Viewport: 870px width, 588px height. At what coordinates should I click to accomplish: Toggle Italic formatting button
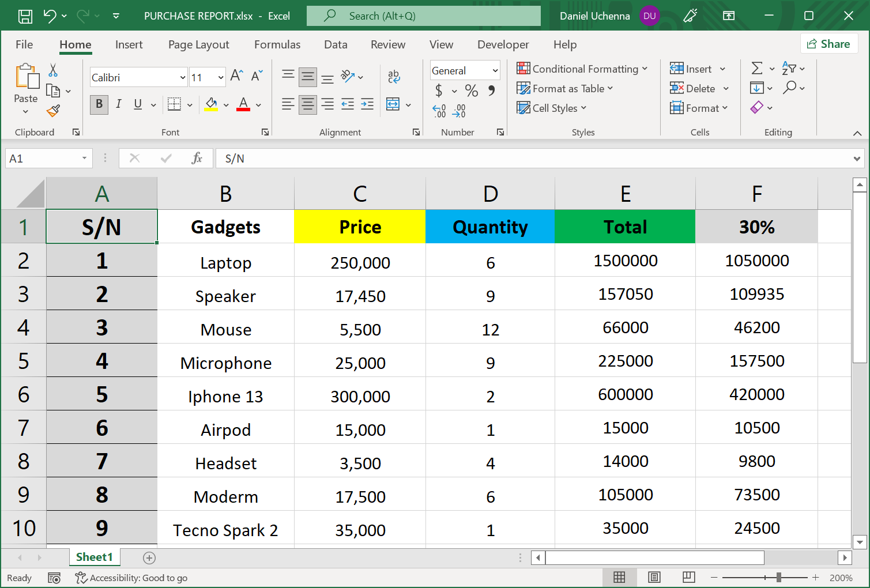[118, 104]
